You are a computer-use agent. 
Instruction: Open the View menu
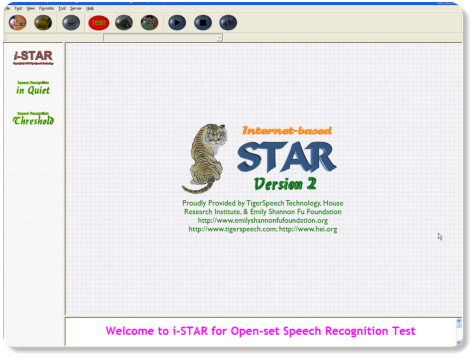tap(31, 8)
